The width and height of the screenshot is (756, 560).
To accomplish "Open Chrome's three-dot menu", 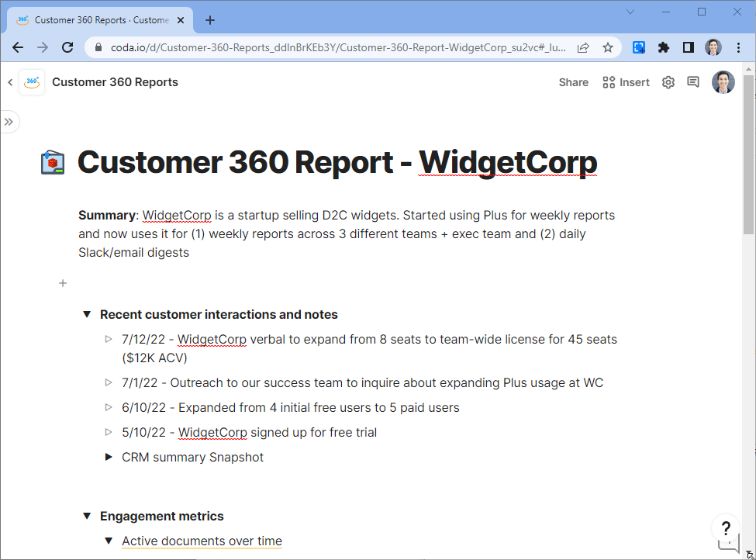I will [x=738, y=47].
